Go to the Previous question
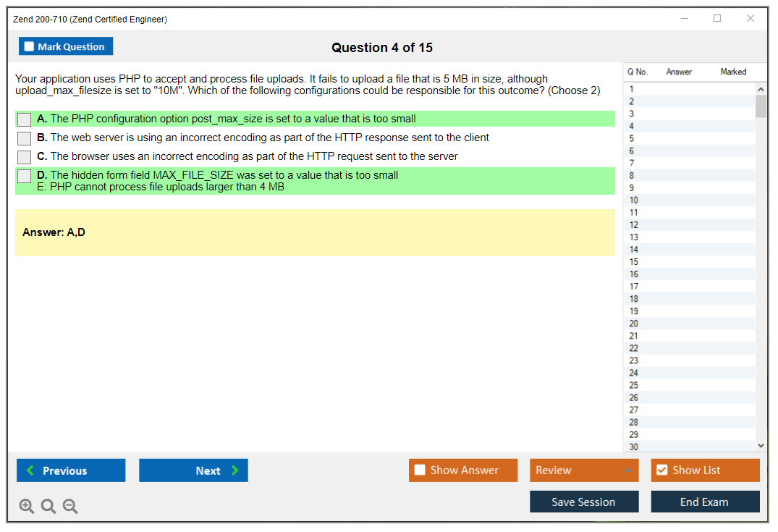This screenshot has width=778, height=532. 71,470
